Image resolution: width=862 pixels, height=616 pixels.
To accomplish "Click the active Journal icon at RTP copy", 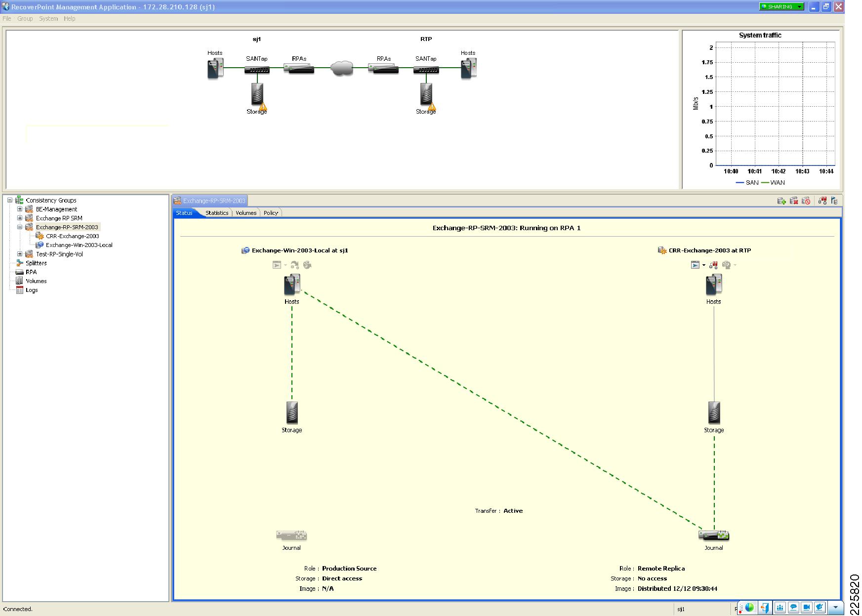I will (714, 535).
